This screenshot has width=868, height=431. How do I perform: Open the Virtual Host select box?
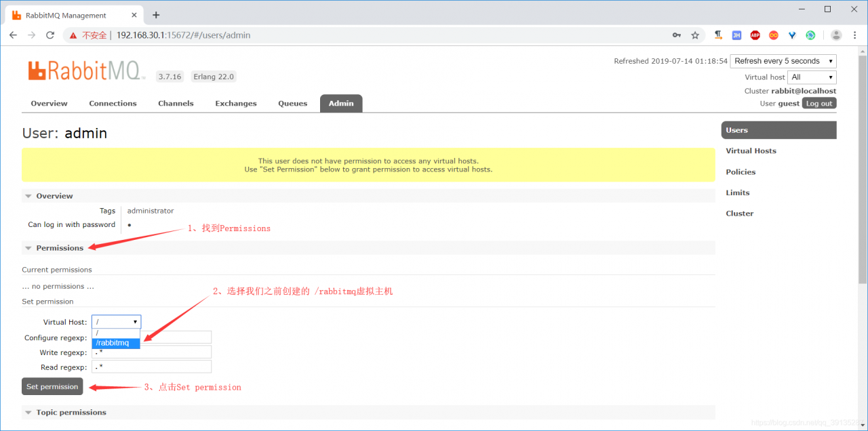click(116, 322)
